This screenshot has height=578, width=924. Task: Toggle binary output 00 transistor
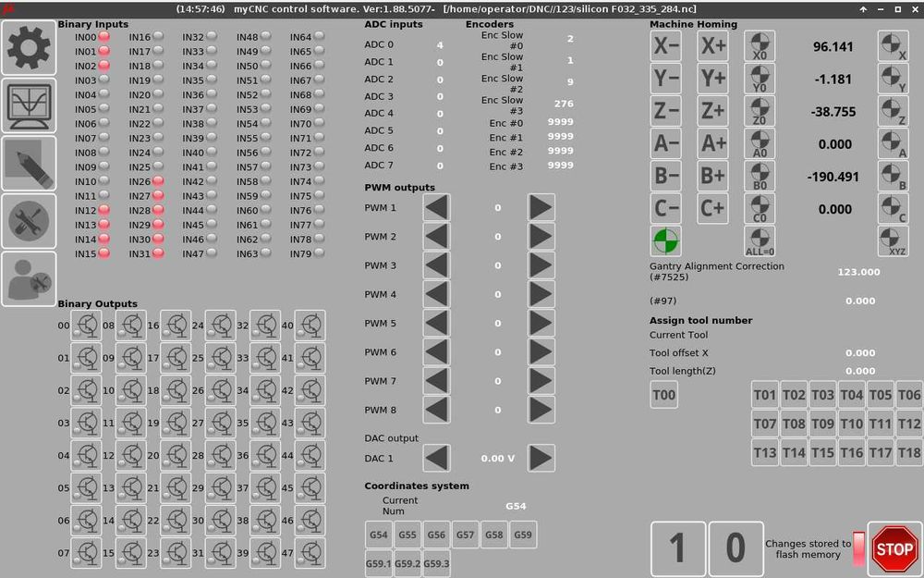86,326
